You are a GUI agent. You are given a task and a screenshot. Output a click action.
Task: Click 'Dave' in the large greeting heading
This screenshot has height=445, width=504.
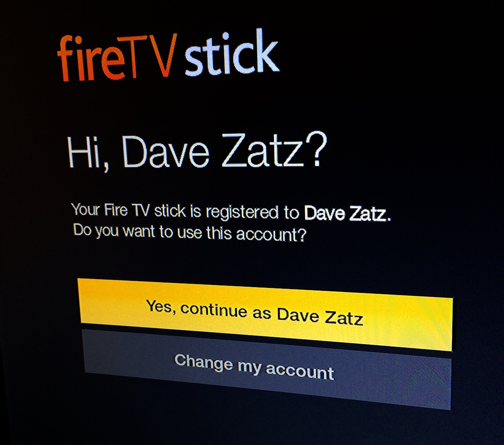166,152
